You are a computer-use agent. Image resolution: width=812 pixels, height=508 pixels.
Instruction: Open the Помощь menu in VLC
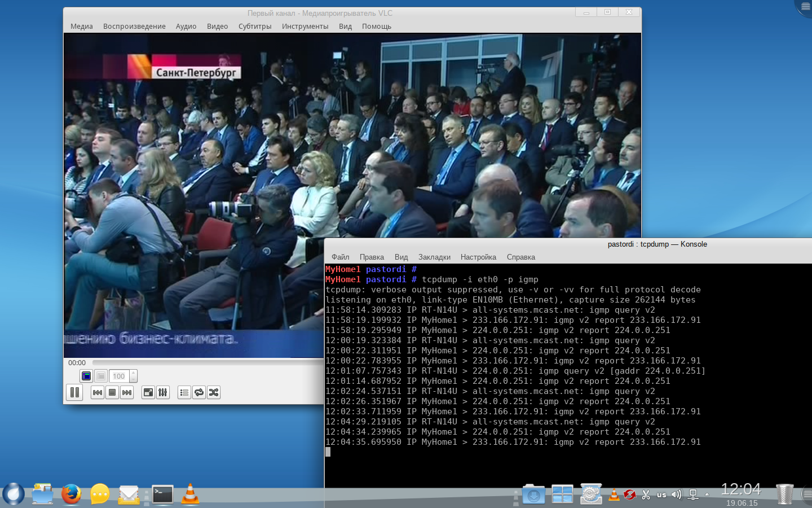coord(377,27)
